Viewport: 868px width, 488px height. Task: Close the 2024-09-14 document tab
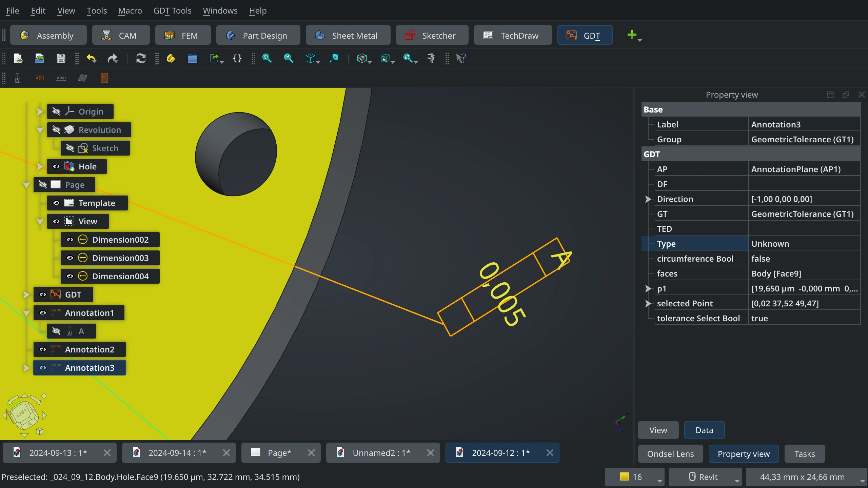(226, 453)
